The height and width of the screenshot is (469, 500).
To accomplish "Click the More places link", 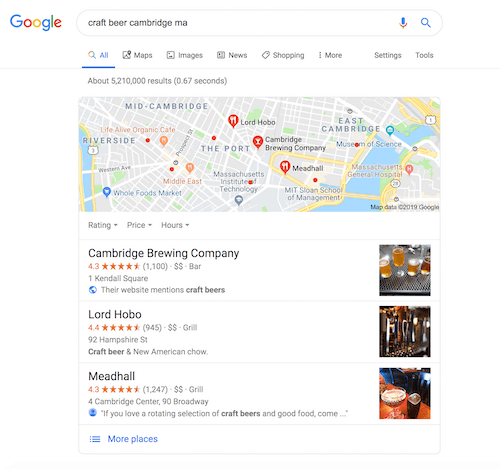I will tap(132, 439).
